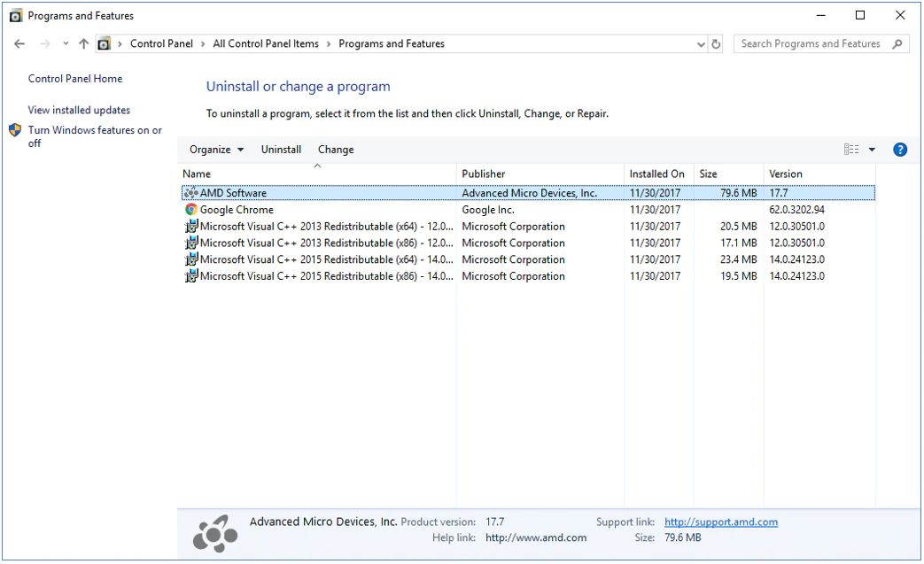Screen dimensions: 924x564
Task: Select the AMD Software entry
Action: (x=528, y=193)
